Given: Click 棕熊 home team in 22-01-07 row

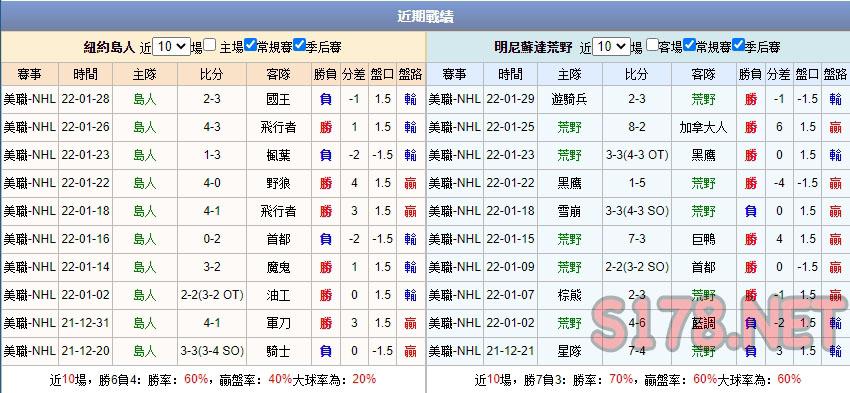Looking at the screenshot, I should pyautogui.click(x=570, y=295).
